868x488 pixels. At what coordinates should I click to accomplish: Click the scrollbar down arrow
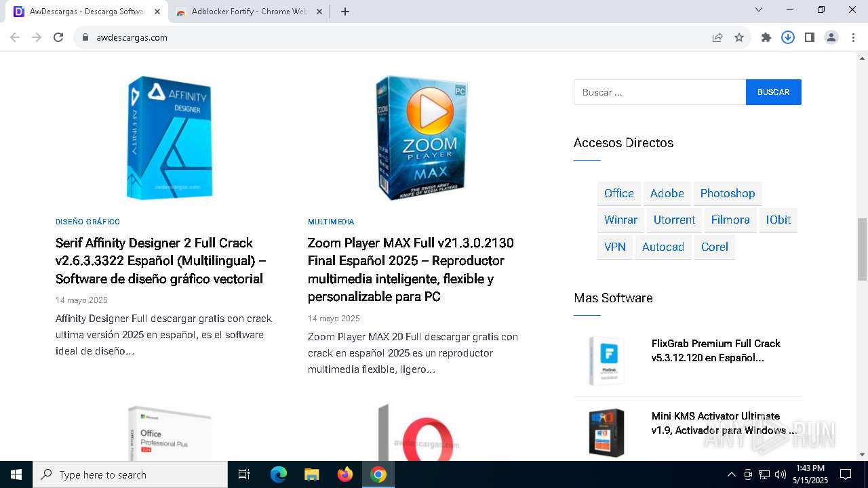pyautogui.click(x=862, y=455)
